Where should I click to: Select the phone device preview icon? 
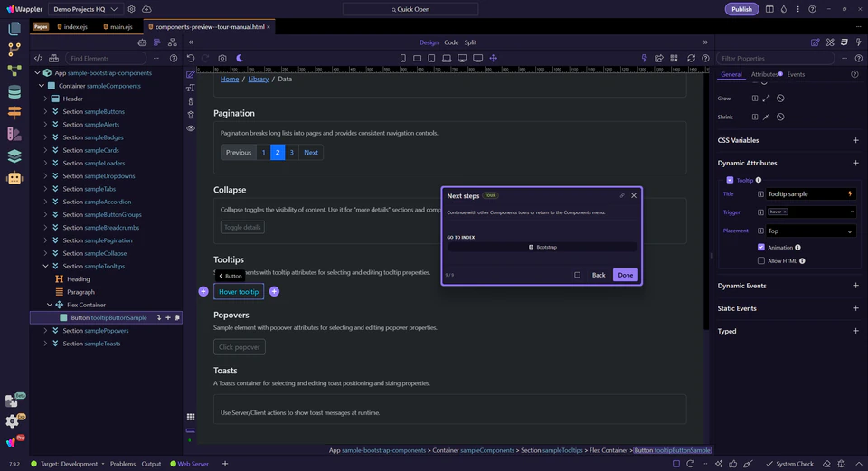click(x=403, y=58)
